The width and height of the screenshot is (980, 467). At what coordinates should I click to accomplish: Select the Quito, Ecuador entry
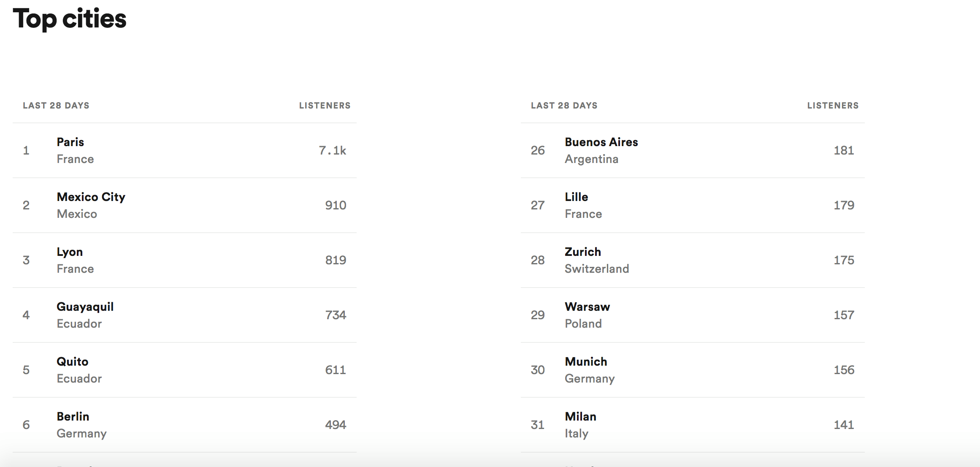pyautogui.click(x=73, y=362)
